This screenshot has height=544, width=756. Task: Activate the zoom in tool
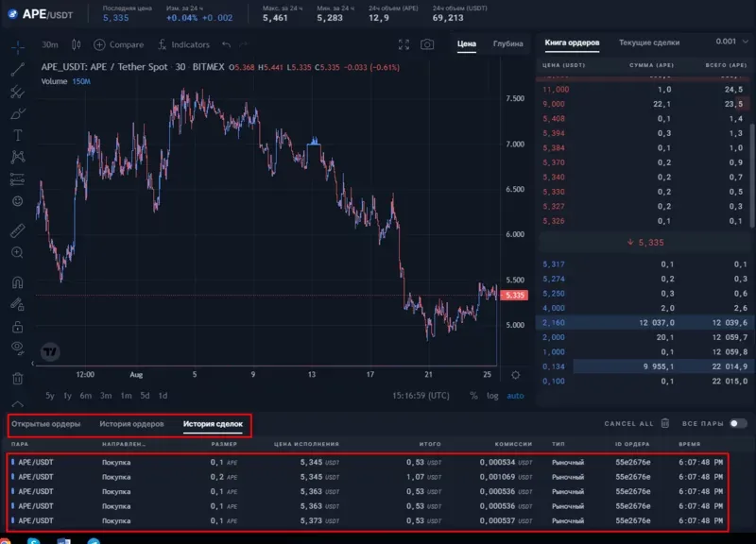(18, 252)
